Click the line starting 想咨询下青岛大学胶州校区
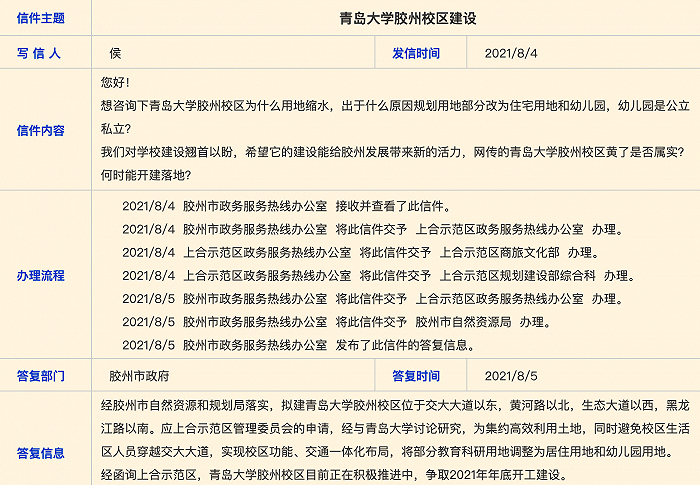The image size is (700, 485). [x=395, y=106]
